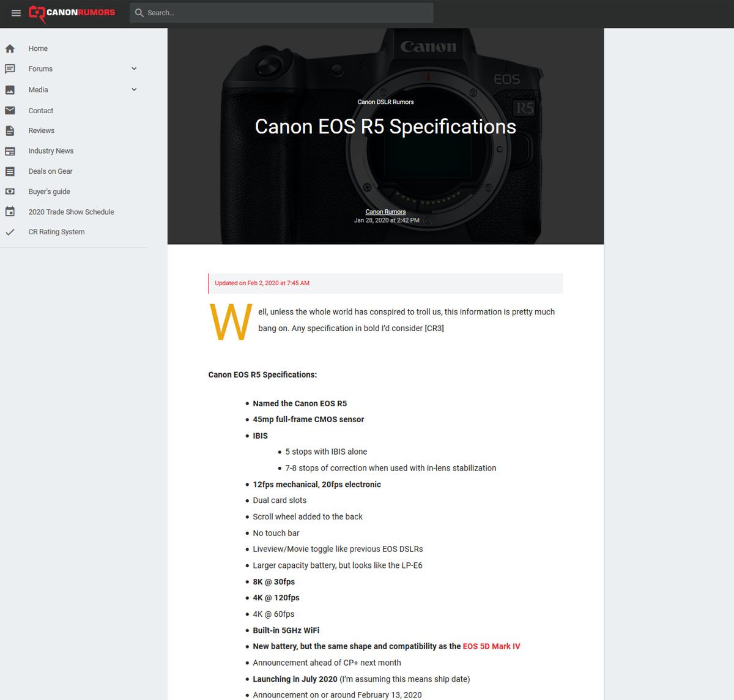Open Industry News from sidebar
The width and height of the screenshot is (734, 700).
click(51, 151)
